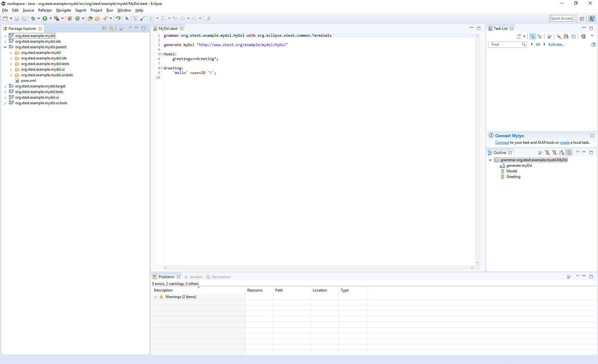Click the Open Task folder icon
598x364 pixels.
pos(97,18)
